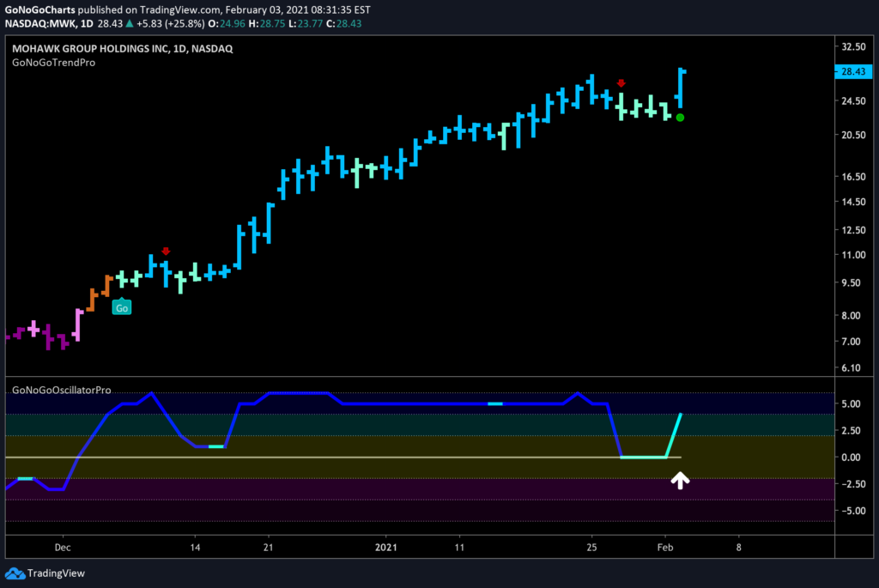Click the Dec date label on the time axis
Viewport: 879px width, 588px height.
[x=63, y=547]
